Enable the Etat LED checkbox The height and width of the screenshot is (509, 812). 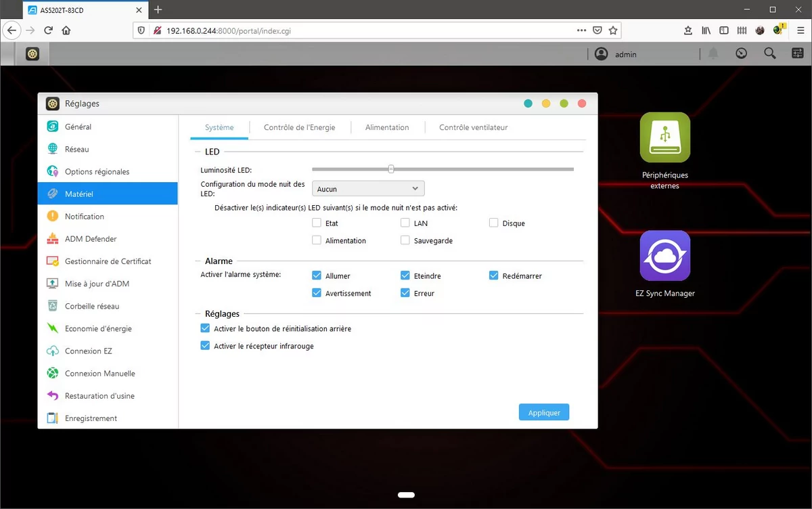(317, 223)
